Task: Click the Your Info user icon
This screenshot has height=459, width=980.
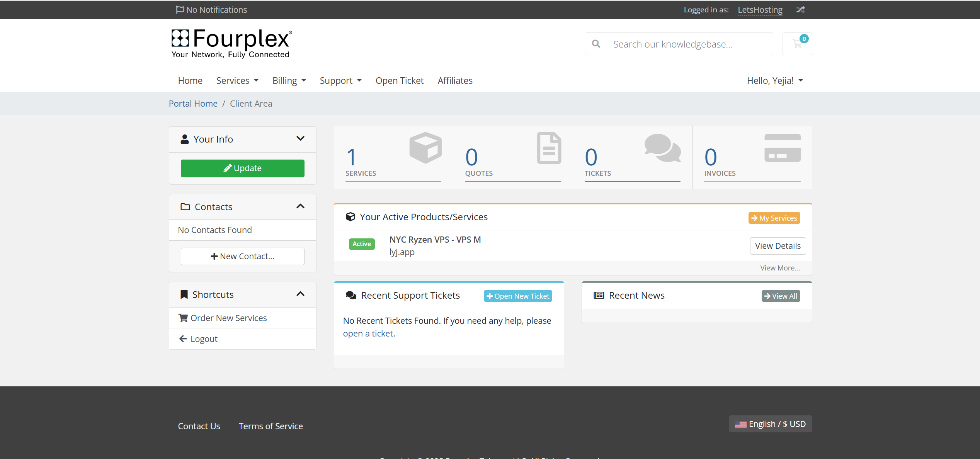Action: click(185, 139)
